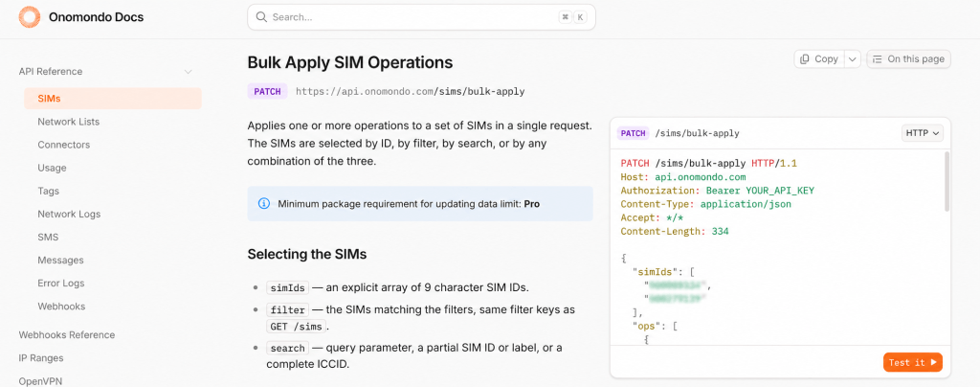
Task: Focus the Search input field
Action: coord(421,17)
